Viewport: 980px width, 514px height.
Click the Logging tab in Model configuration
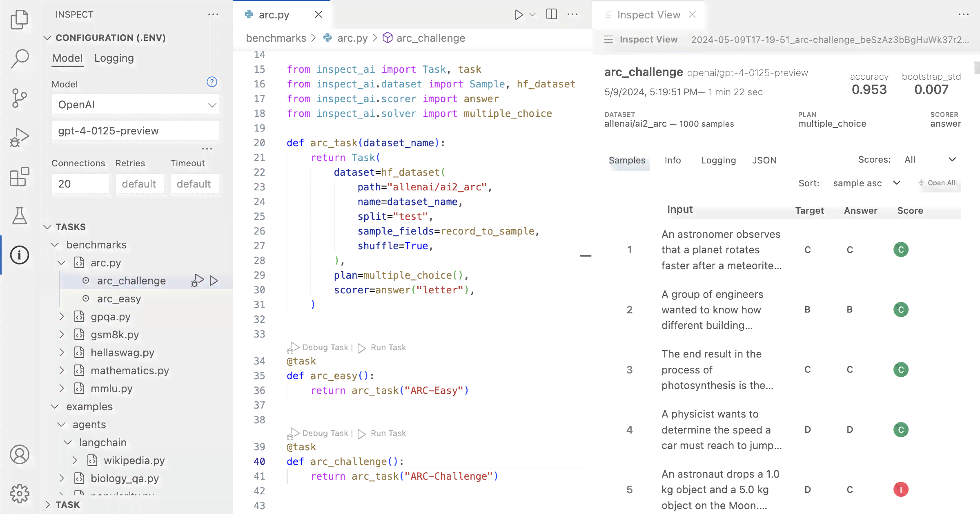114,58
